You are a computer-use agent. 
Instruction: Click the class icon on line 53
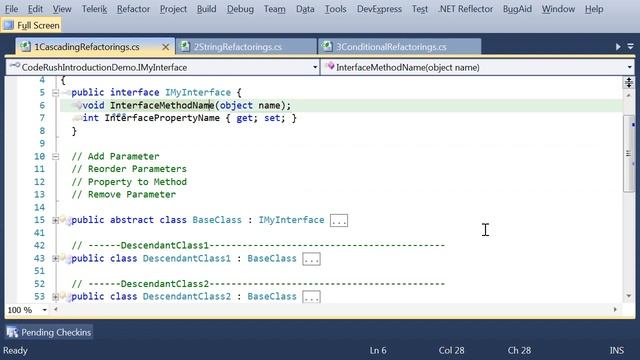click(66, 296)
